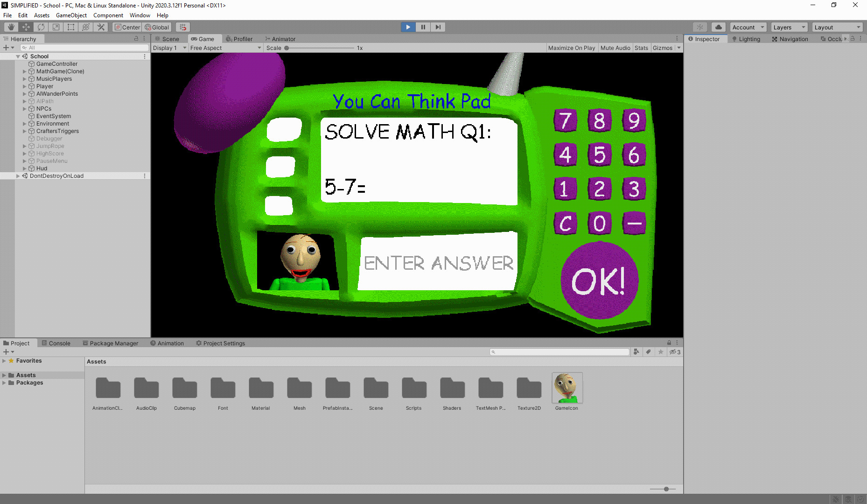Open custom editor tools
The image size is (867, 504).
[101, 27]
